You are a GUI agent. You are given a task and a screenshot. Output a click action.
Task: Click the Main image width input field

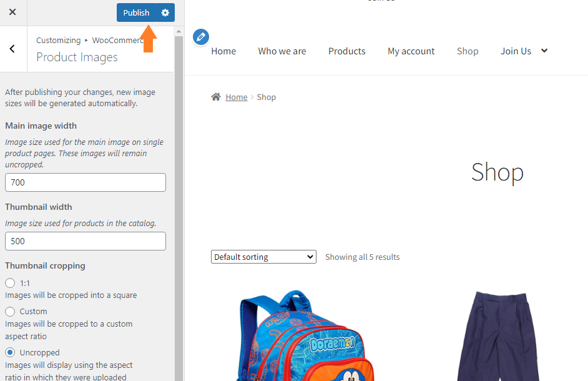(x=86, y=182)
